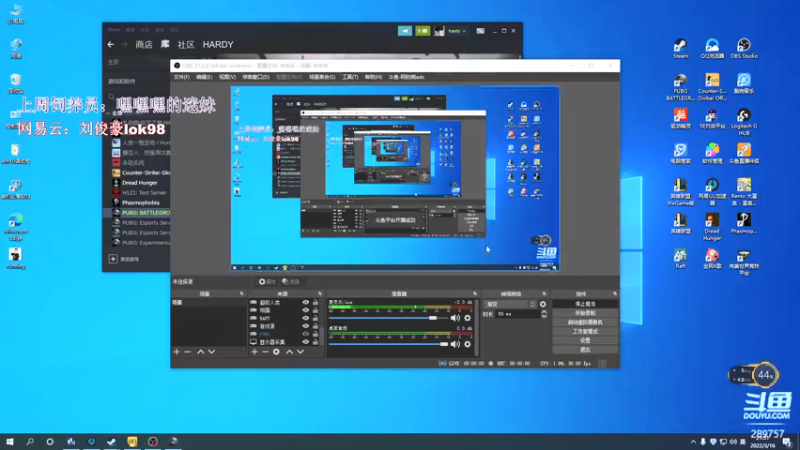
Task: Toggle visibility of RAFT source
Action: [306, 318]
